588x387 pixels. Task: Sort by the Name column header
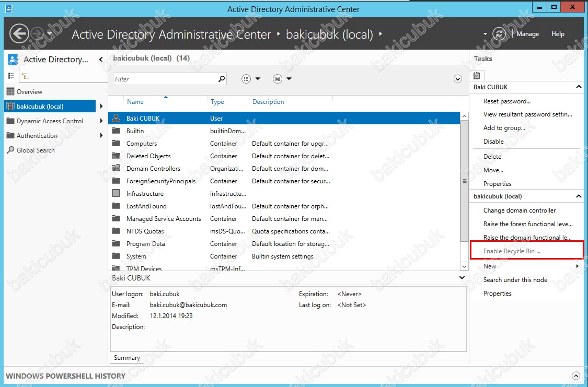[135, 101]
